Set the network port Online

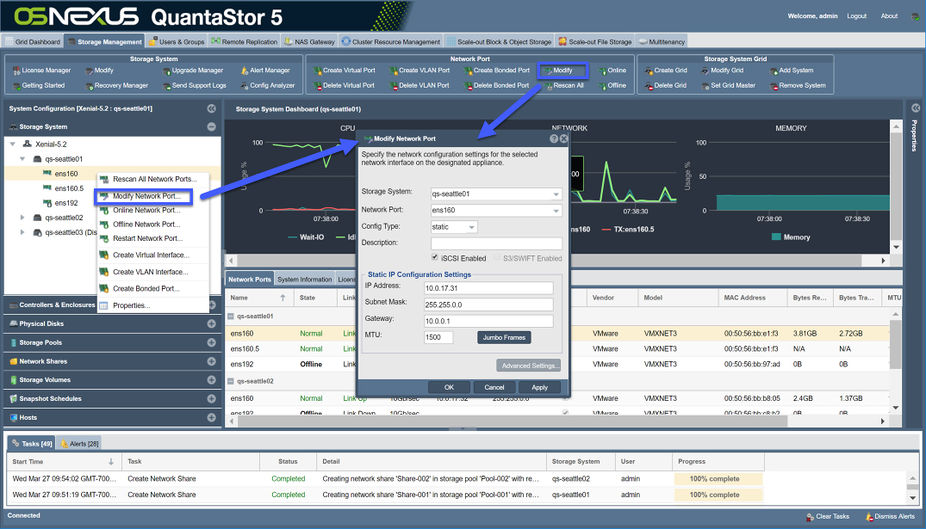tap(612, 70)
